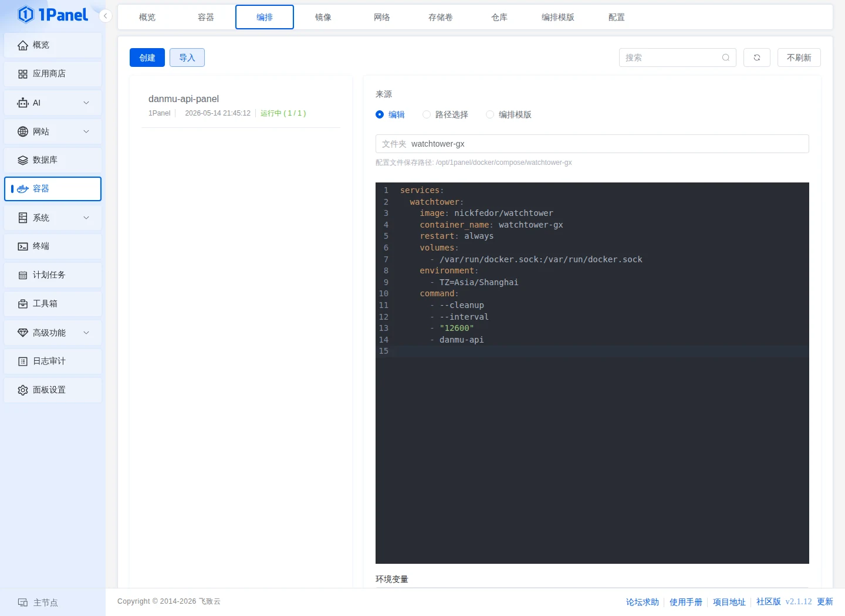Click the 社区版 link
The height and width of the screenshot is (616, 845).
coord(769,602)
